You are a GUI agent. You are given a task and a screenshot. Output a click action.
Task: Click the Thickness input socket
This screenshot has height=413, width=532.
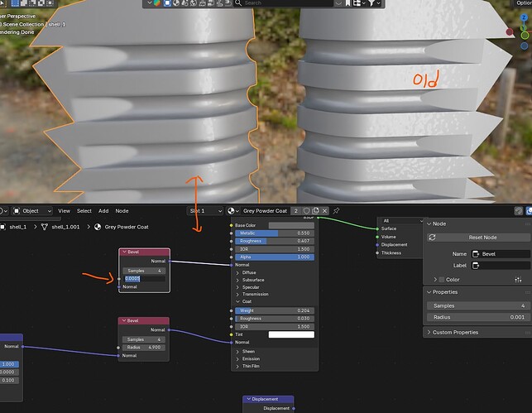[377, 252]
